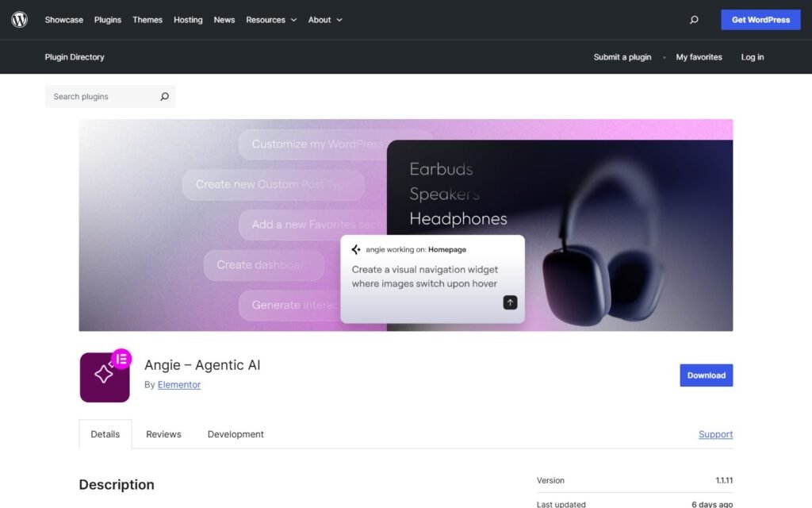Screen dimensions: 812x508
Task: Go to Plugins in top navigation
Action: click(108, 20)
